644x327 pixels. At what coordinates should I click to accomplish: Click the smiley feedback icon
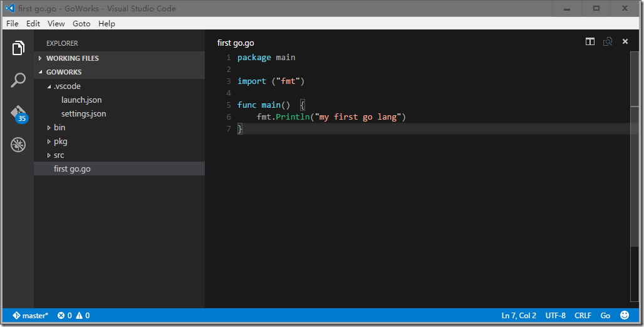(625, 315)
